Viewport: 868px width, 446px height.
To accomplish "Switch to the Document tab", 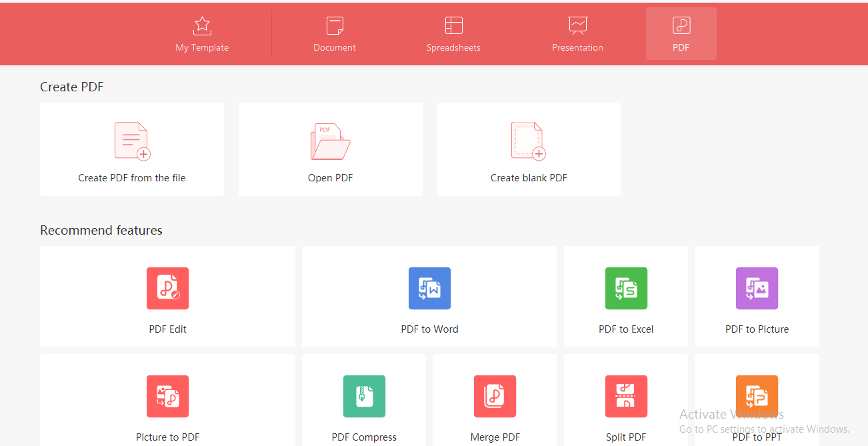I will 334,33.
